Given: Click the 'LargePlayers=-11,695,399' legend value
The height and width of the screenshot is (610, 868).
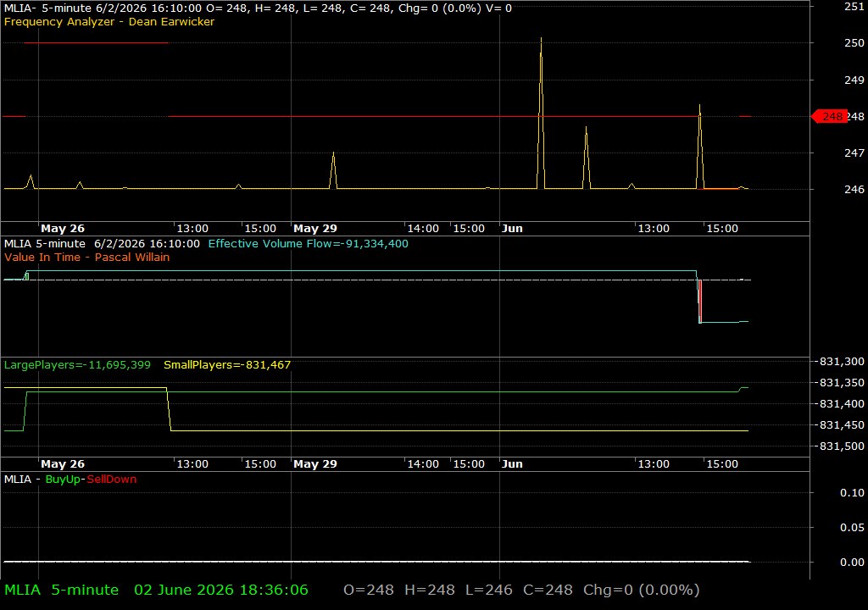Looking at the screenshot, I should click(77, 365).
